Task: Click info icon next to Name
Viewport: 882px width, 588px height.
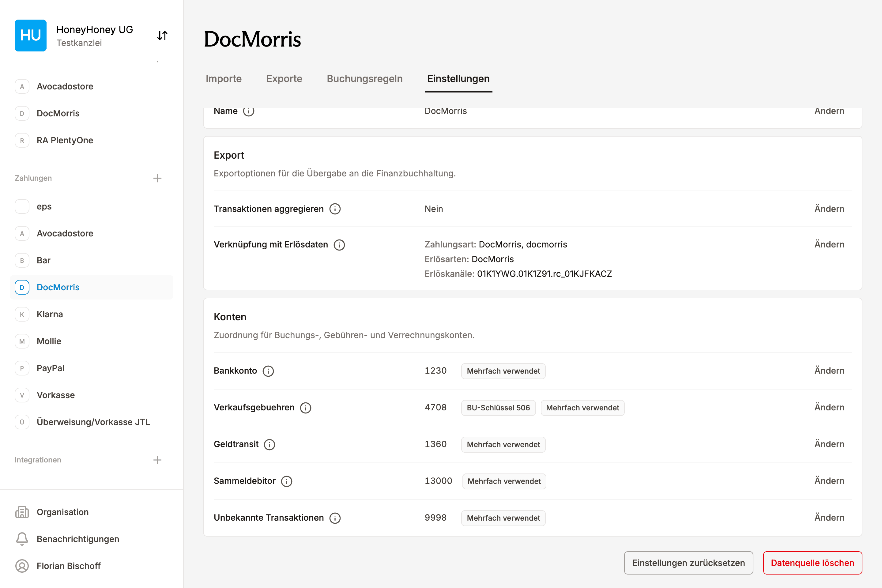Action: (x=249, y=111)
